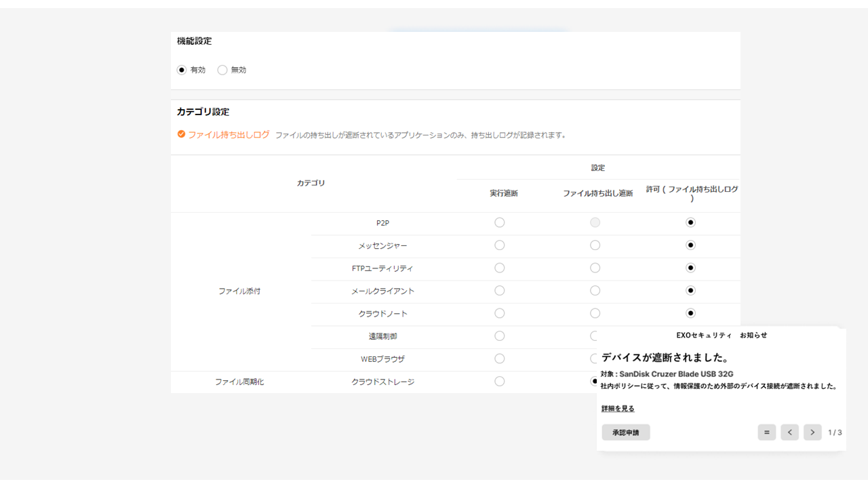
Task: Set クラウドストレージ to 許可
Action: 690,381
